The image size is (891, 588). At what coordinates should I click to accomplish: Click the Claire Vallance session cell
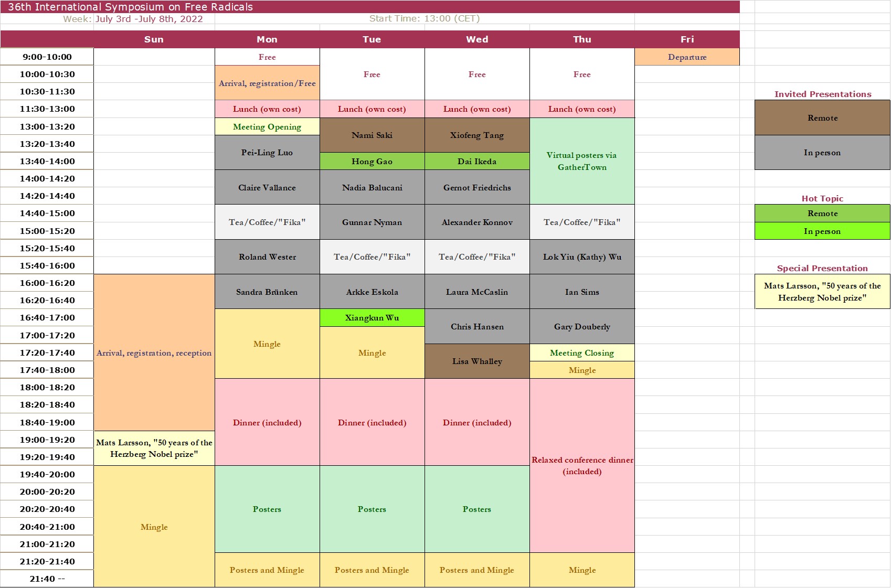[267, 187]
